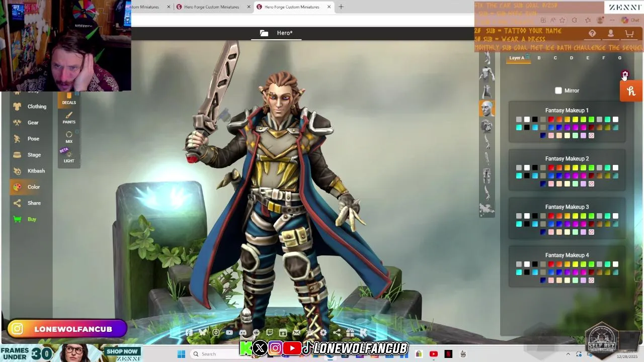644x362 pixels.
Task: Click the bug report icon in footer
Action: click(309, 332)
